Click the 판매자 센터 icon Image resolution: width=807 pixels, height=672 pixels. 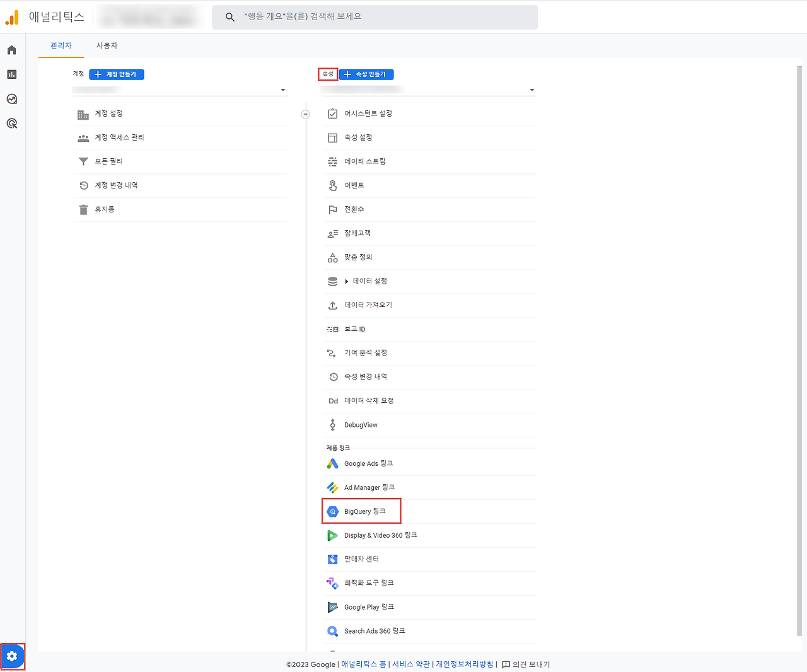[x=333, y=560]
